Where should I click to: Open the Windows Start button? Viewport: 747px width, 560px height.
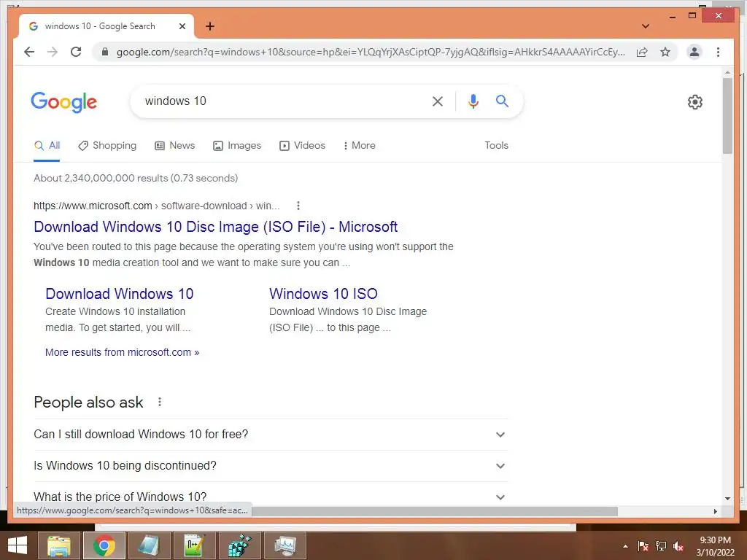pos(18,545)
